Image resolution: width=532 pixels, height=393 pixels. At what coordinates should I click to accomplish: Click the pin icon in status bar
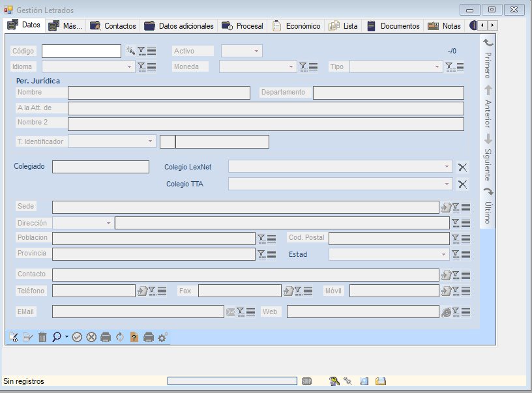pyautogui.click(x=348, y=381)
